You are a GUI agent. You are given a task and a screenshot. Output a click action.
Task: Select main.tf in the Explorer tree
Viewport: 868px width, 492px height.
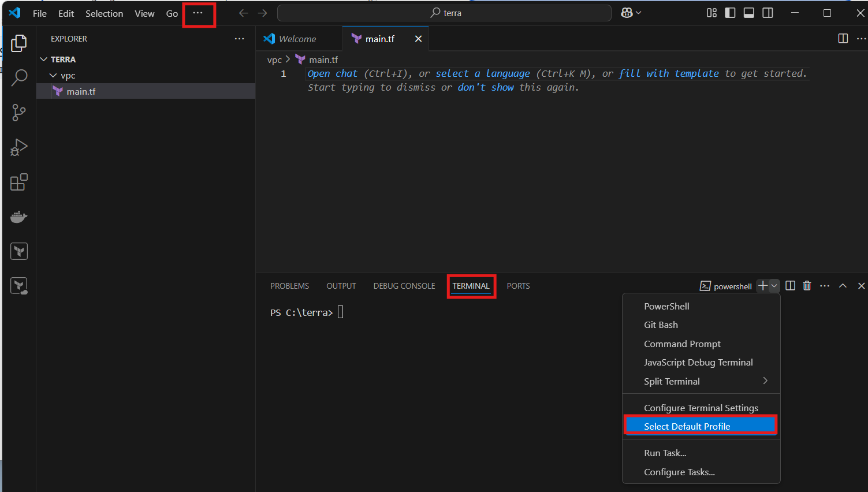pos(146,91)
